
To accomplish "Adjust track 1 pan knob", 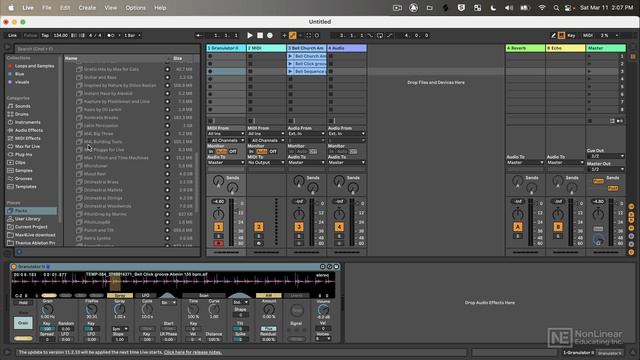I will click(x=218, y=214).
